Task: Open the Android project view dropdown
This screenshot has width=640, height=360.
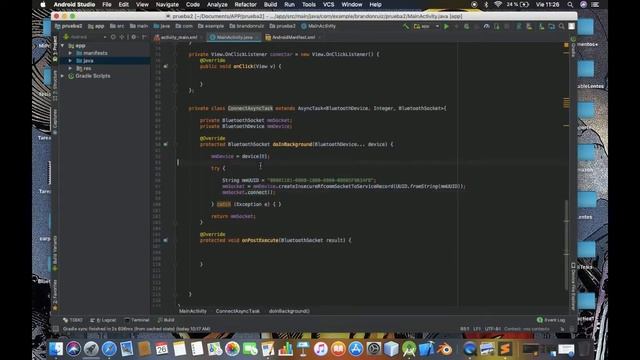Action: click(x=85, y=37)
